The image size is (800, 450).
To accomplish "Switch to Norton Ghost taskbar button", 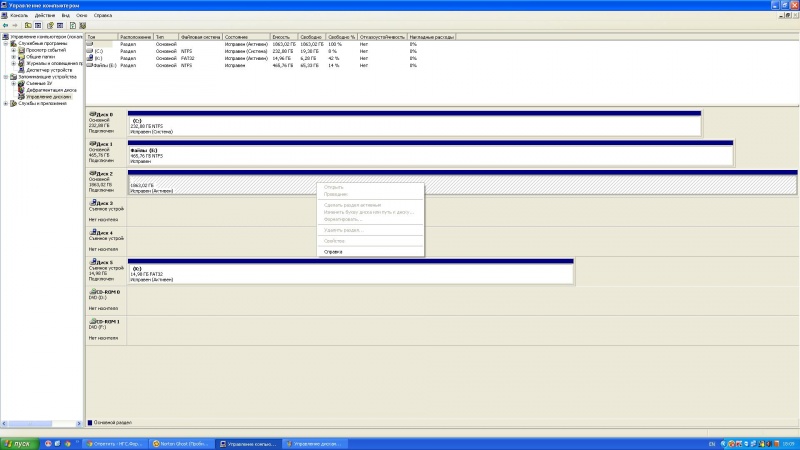I will [x=181, y=444].
